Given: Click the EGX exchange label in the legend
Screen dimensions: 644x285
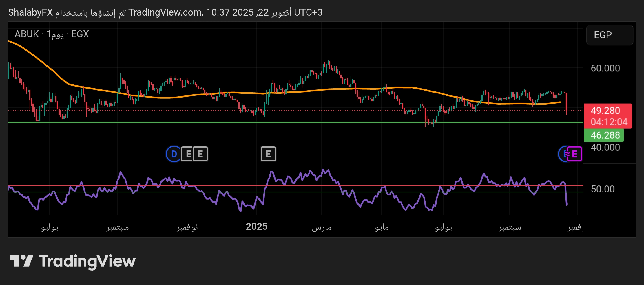Looking at the screenshot, I should 80,34.
